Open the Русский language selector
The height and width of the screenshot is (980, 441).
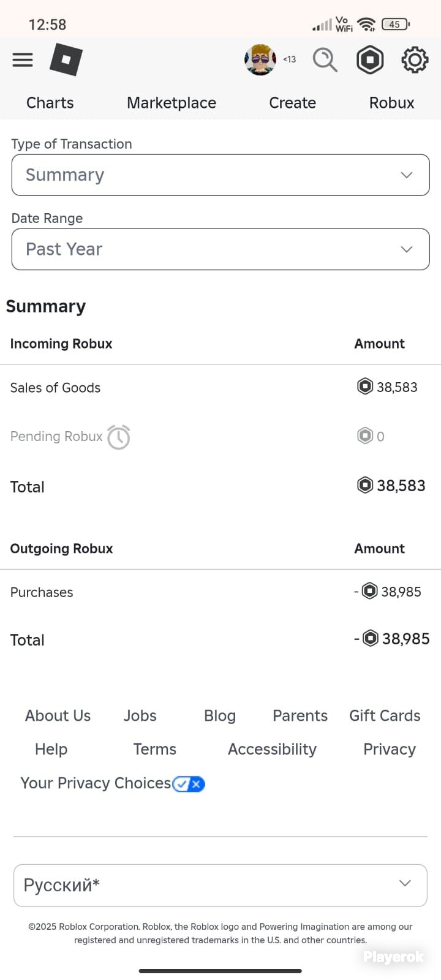tap(221, 885)
